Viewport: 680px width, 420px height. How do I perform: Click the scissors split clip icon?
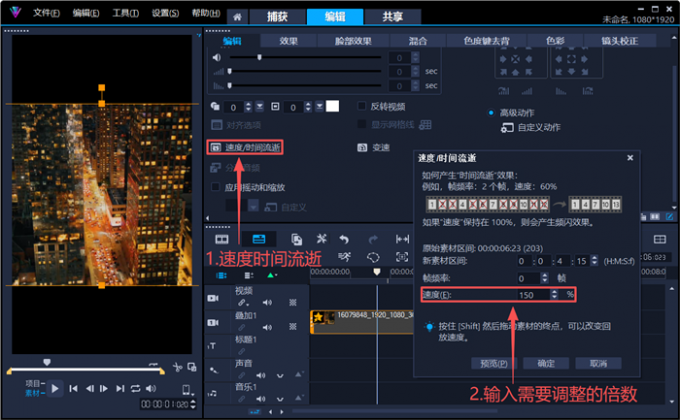point(177,368)
